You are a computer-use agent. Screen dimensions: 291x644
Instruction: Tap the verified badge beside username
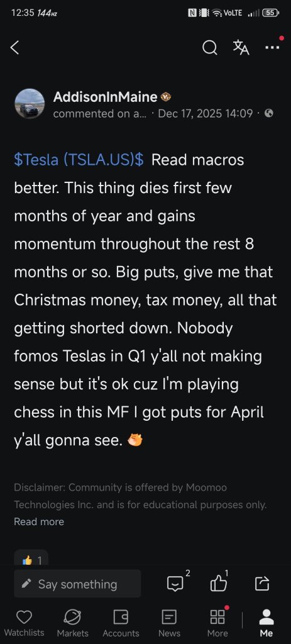click(166, 97)
